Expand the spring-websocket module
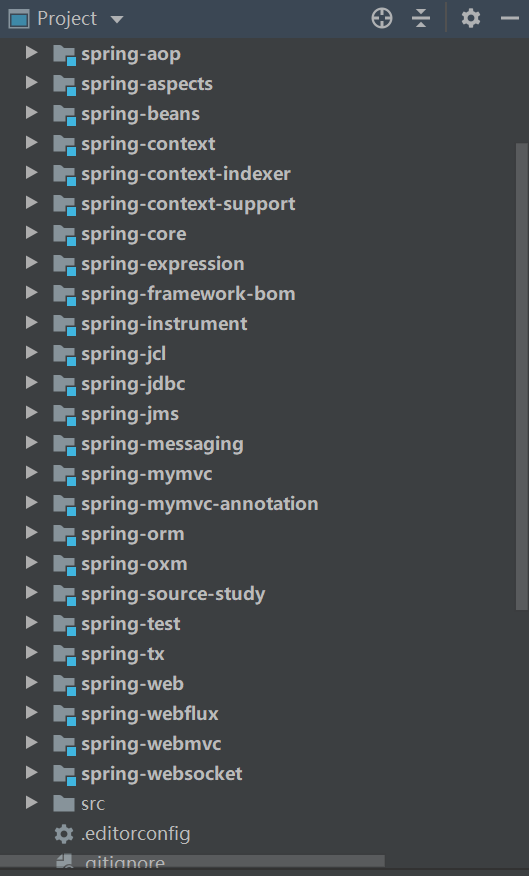Screen dimensions: 529x876 point(32,773)
